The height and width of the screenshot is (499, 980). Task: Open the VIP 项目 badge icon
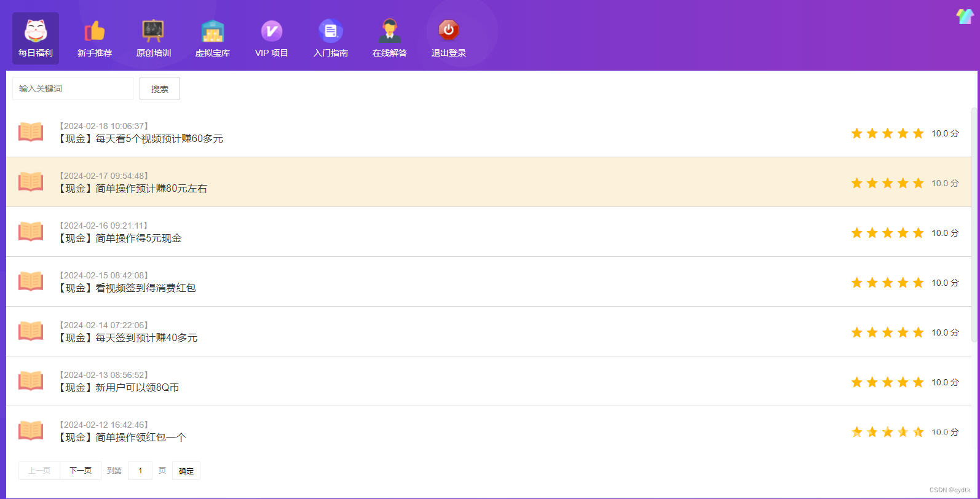272,30
